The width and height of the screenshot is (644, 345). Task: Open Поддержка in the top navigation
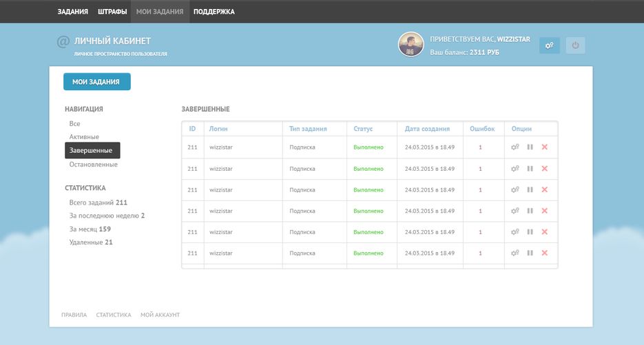(214, 12)
